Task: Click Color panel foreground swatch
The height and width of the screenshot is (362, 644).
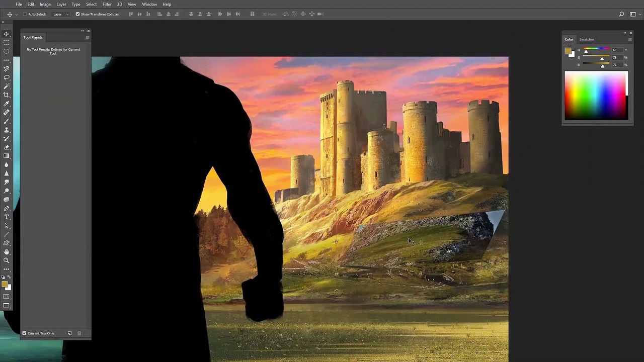Action: tap(568, 50)
